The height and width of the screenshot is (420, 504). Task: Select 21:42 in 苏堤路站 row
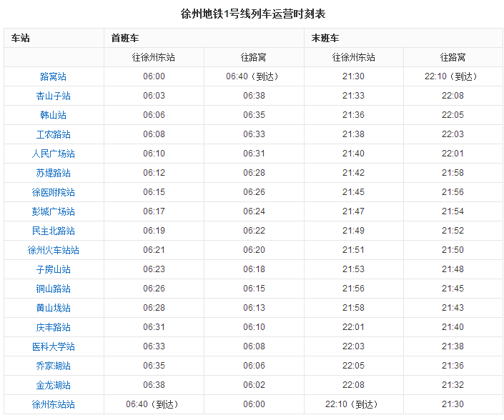point(353,173)
